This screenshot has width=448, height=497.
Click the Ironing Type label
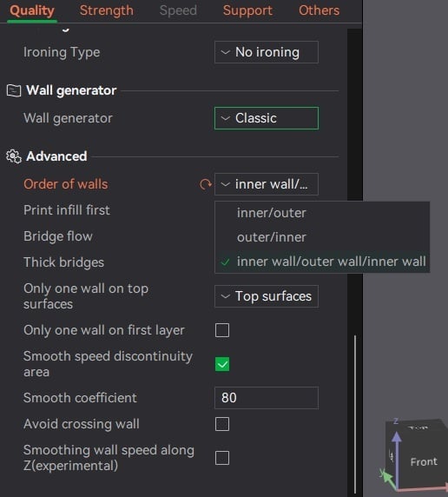62,52
